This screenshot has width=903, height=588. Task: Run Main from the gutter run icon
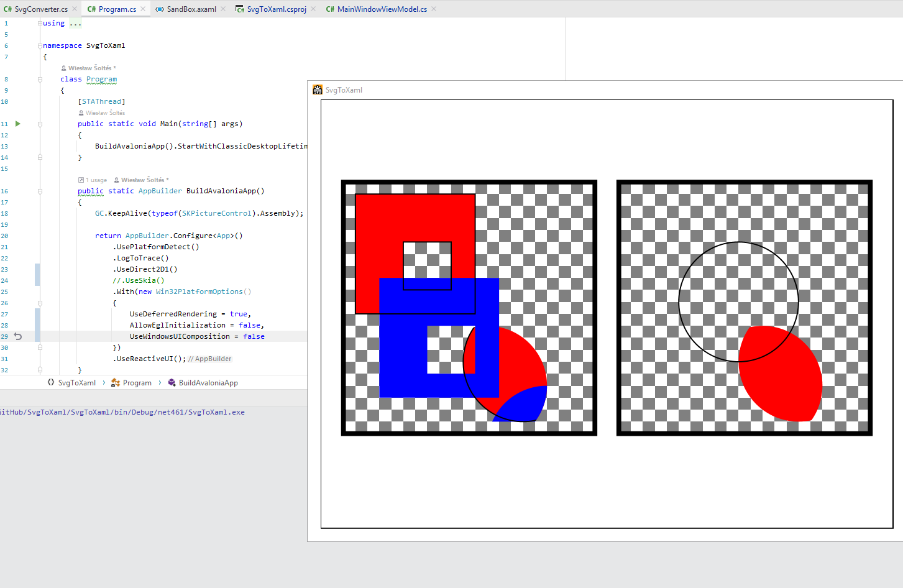tap(18, 124)
